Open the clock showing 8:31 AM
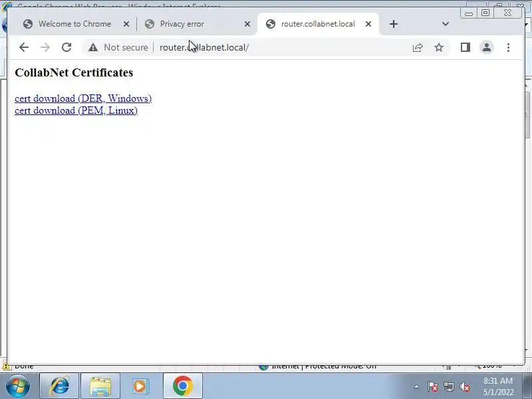532x399 pixels. coord(498,386)
